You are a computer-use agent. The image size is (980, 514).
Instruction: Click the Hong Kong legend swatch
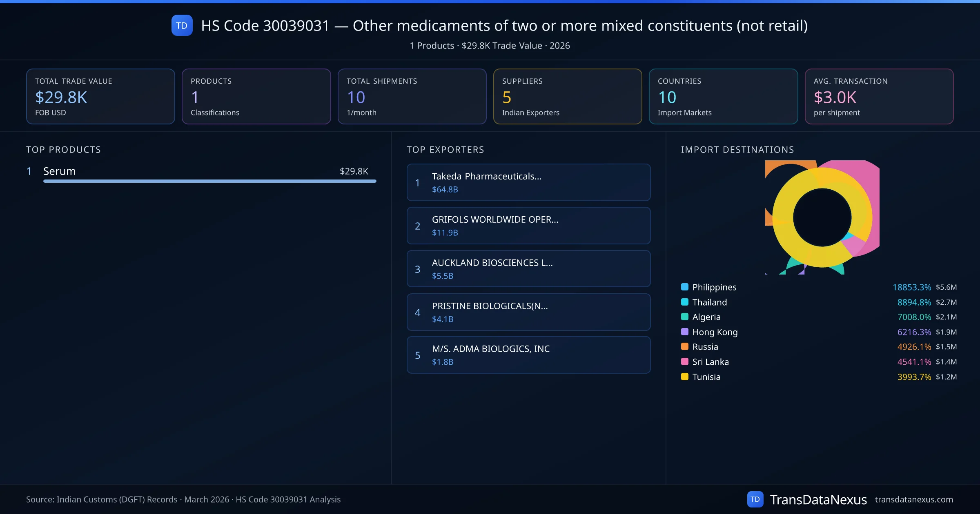(x=684, y=332)
